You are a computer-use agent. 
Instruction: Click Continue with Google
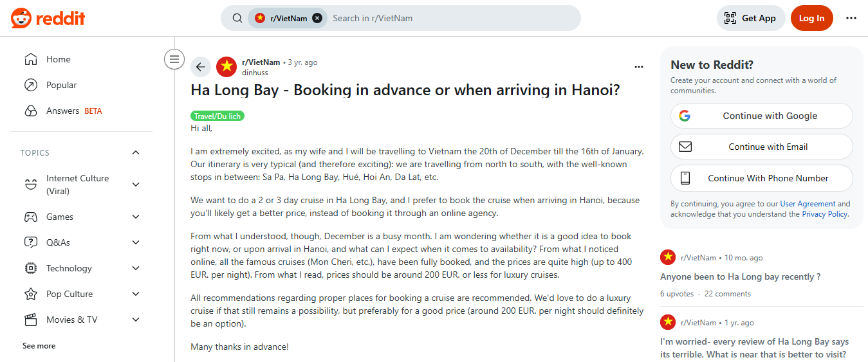761,116
